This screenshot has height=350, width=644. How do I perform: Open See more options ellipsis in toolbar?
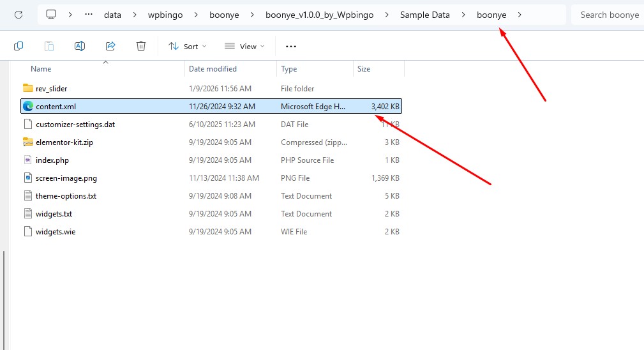pyautogui.click(x=291, y=46)
